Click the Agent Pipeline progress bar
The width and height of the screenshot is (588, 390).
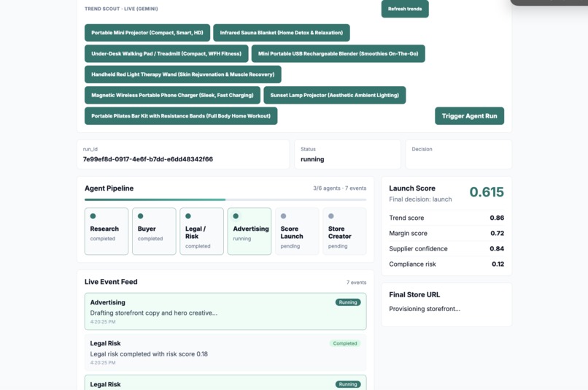tap(225, 199)
